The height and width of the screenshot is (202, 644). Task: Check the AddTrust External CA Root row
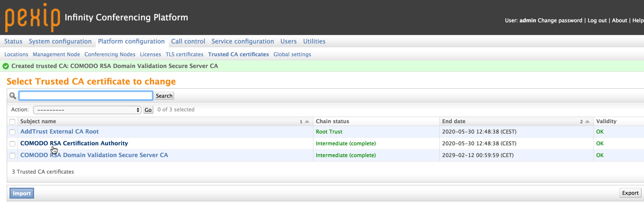coord(13,132)
